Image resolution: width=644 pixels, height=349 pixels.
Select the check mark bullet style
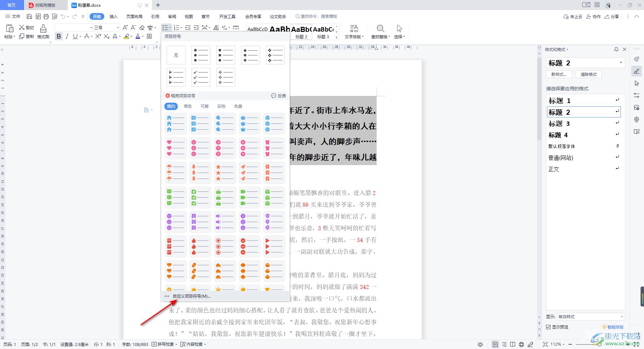point(201,77)
